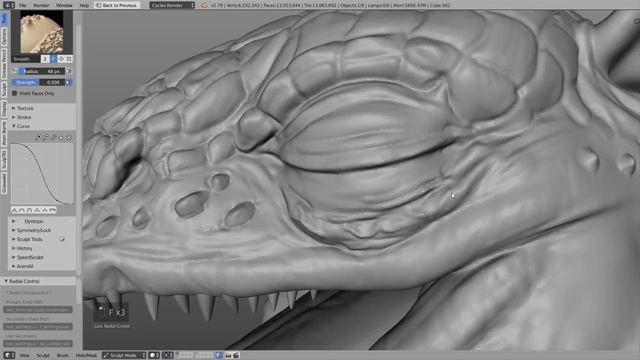Switch to the Tools shelf tab
This screenshot has width=640, height=360.
click(4, 19)
